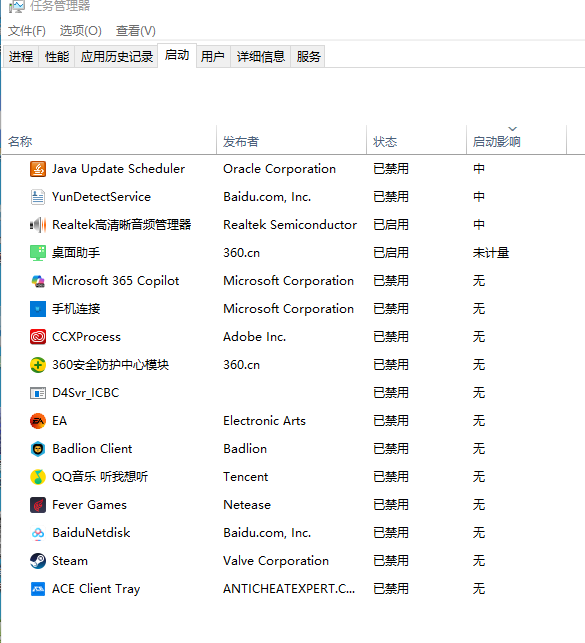
Task: Select the Steam entry name
Action: [x=70, y=561]
